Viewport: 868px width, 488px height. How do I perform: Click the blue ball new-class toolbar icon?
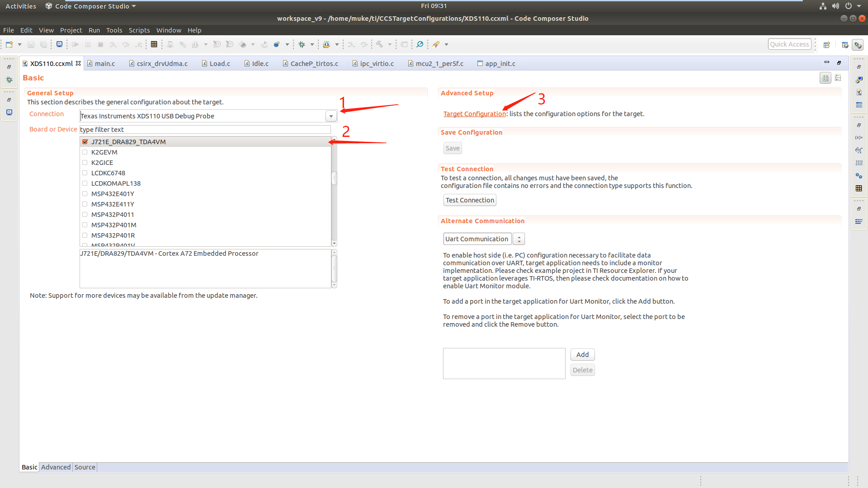click(277, 44)
